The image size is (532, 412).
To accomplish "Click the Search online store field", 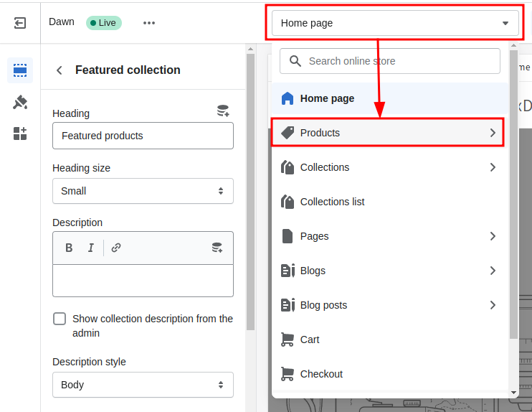I will pyautogui.click(x=391, y=61).
